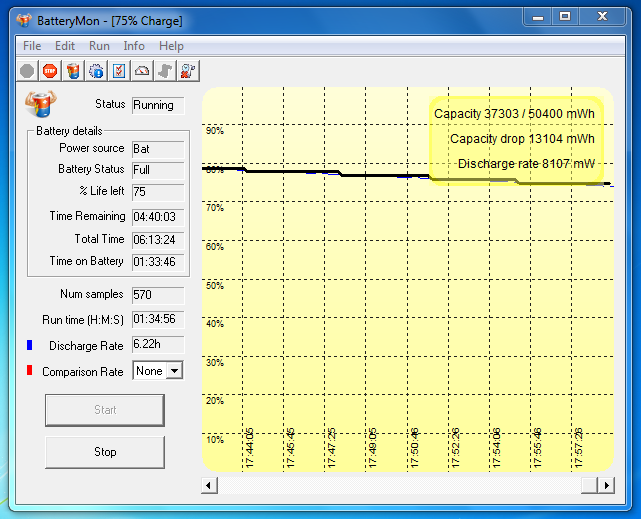Click the chart scrollbar left arrow
Viewport: 641px width, 519px height.
pyautogui.click(x=209, y=485)
